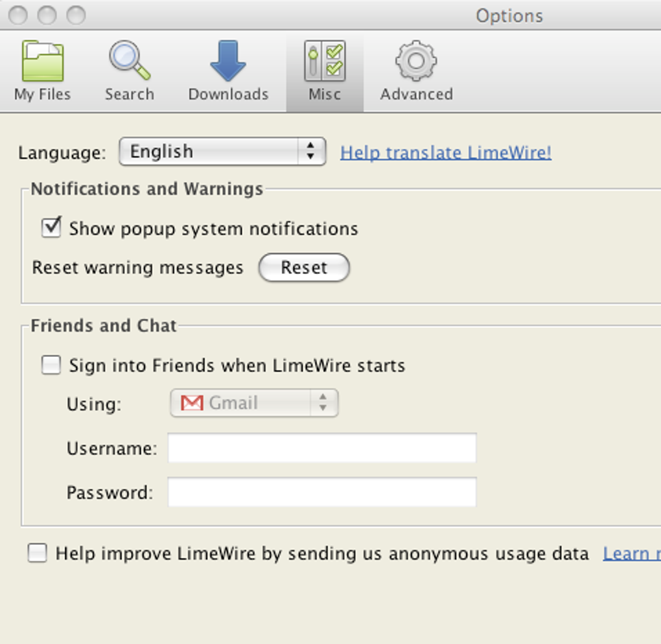Click the Learn more link

coord(631,554)
